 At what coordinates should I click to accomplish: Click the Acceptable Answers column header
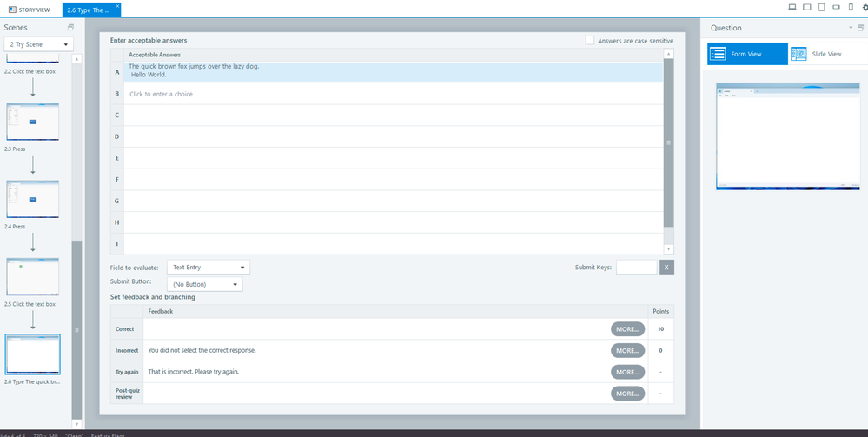[155, 55]
